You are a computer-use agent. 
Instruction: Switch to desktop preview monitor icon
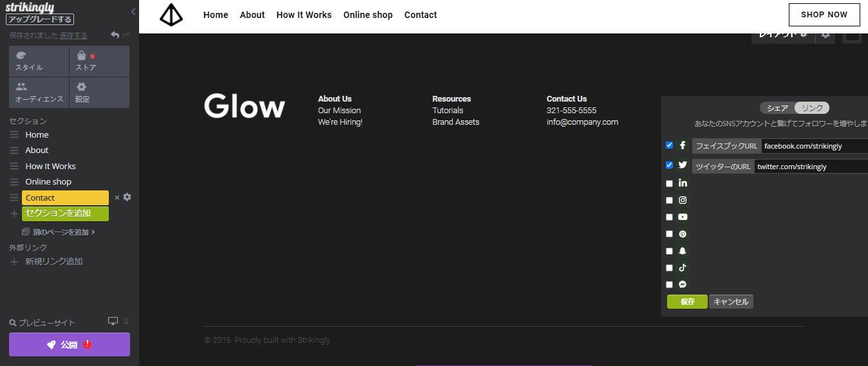click(113, 321)
